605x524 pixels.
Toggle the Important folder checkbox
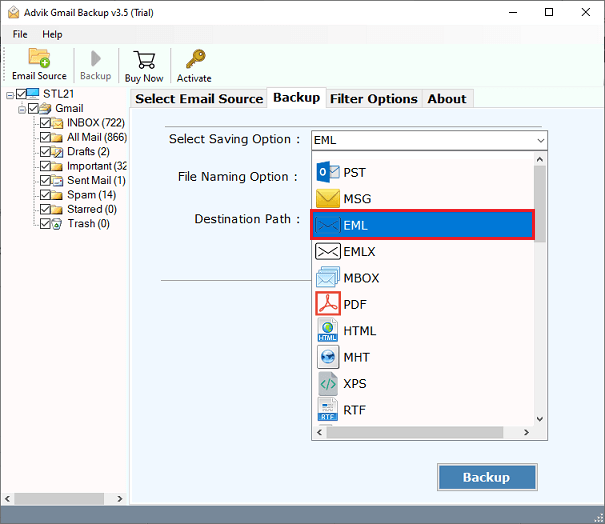[46, 166]
